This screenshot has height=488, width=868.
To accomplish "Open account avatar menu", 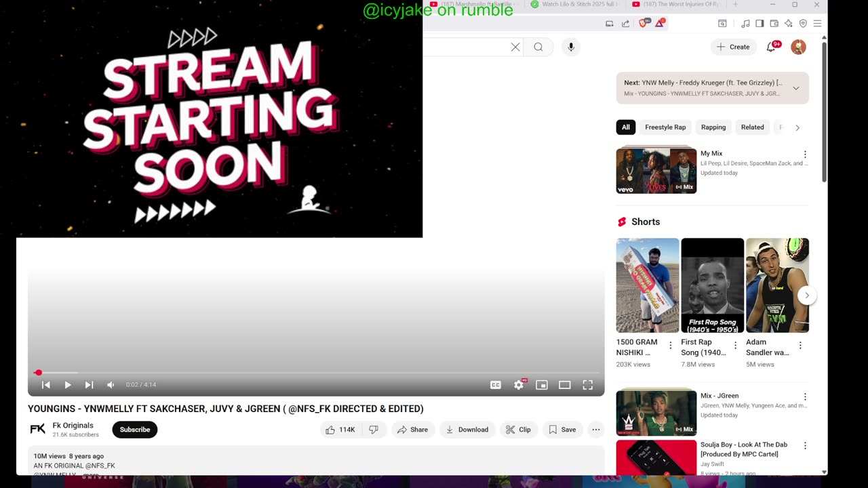I will pos(799,47).
